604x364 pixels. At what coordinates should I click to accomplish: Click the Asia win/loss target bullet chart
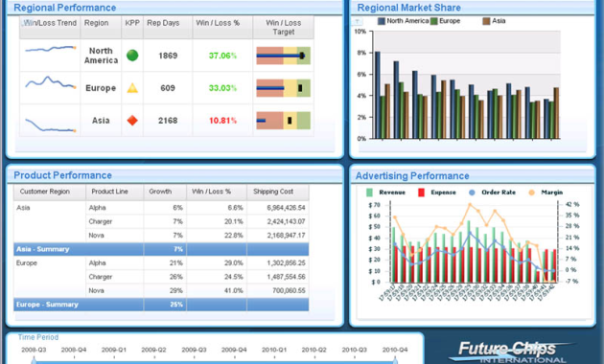coord(283,121)
